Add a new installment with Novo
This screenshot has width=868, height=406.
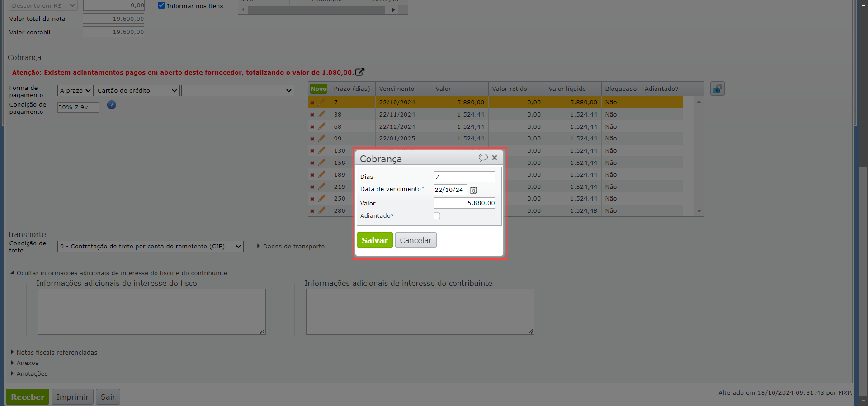pyautogui.click(x=319, y=89)
